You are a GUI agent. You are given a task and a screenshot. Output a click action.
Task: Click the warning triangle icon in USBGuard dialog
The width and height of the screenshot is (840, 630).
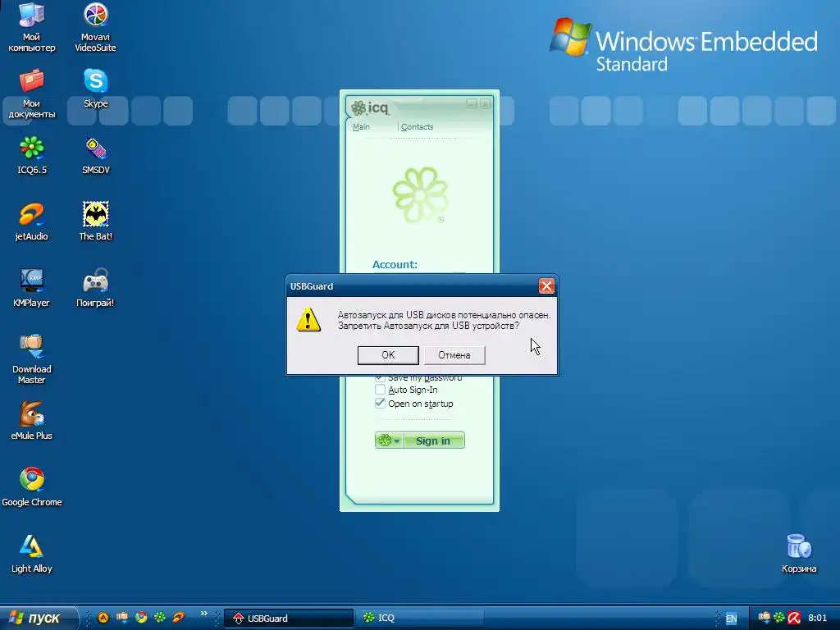(308, 320)
